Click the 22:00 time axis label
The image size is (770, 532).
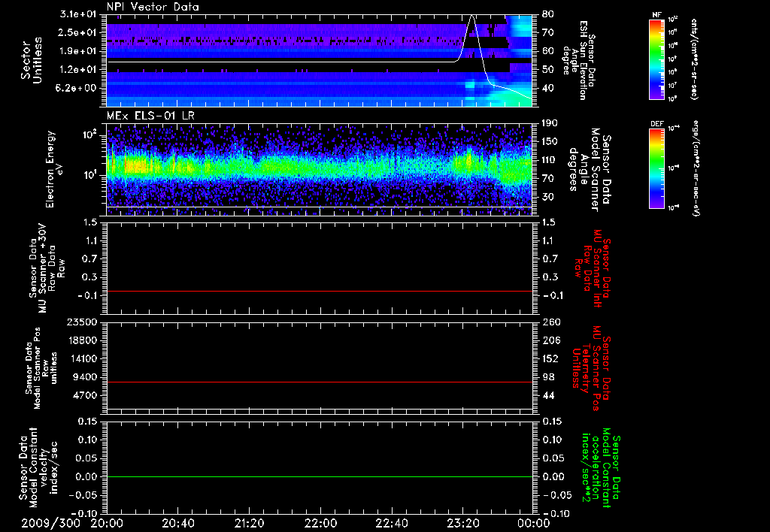tap(320, 522)
